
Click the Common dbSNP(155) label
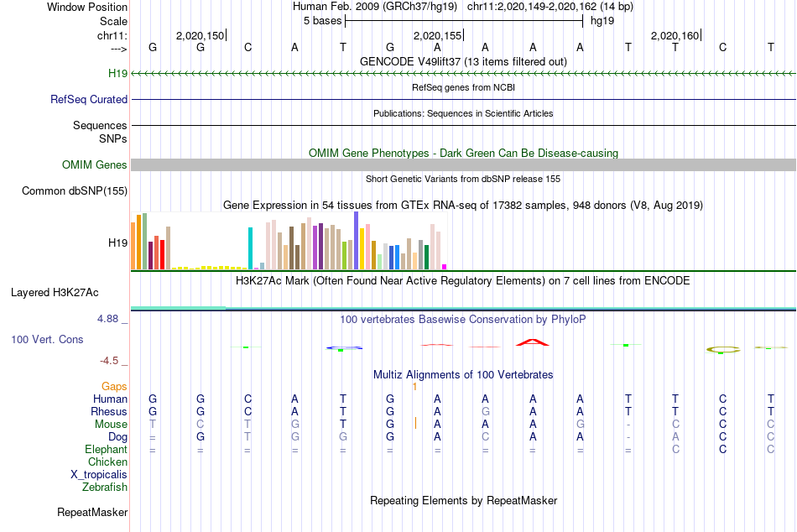click(x=75, y=190)
